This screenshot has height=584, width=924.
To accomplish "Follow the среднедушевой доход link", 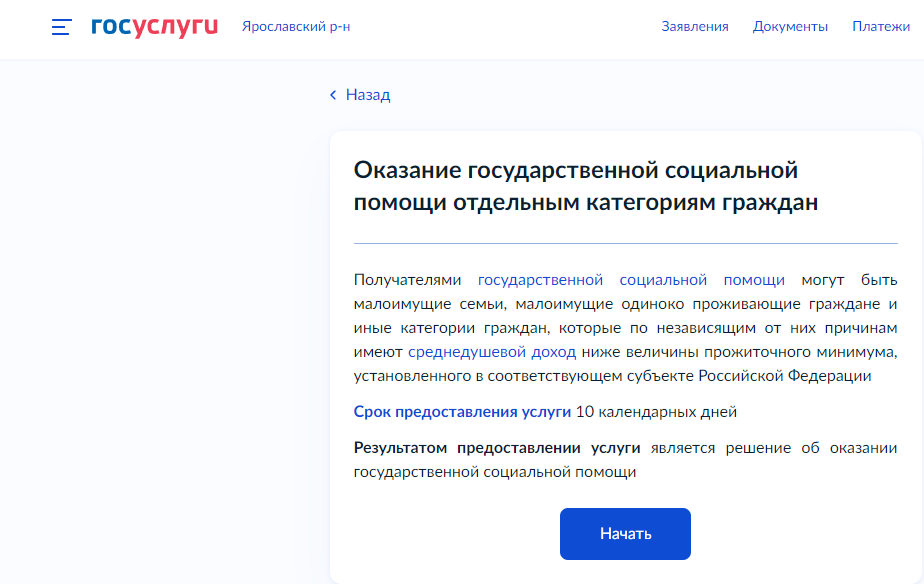I will click(x=492, y=352).
